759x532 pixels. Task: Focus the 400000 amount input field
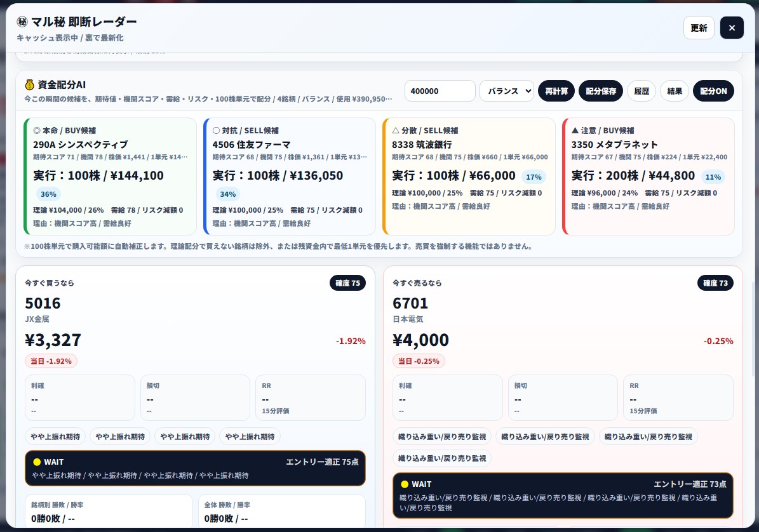click(440, 91)
